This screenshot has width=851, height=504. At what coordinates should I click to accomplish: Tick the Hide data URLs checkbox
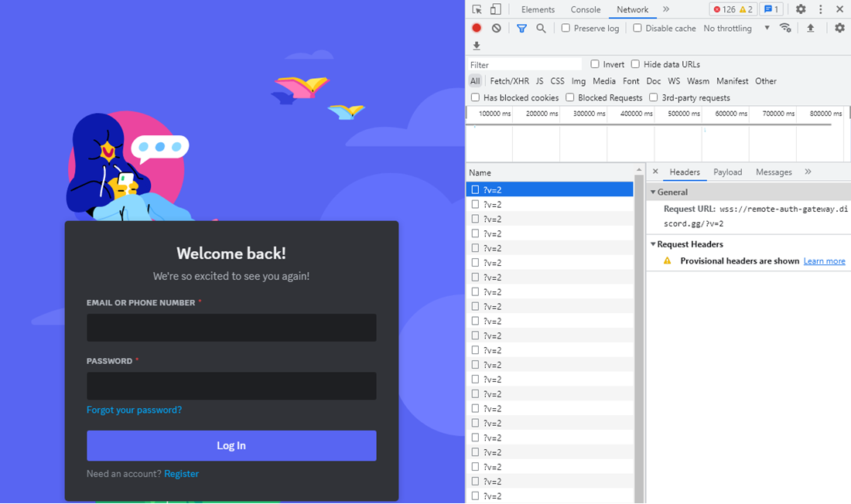point(635,64)
